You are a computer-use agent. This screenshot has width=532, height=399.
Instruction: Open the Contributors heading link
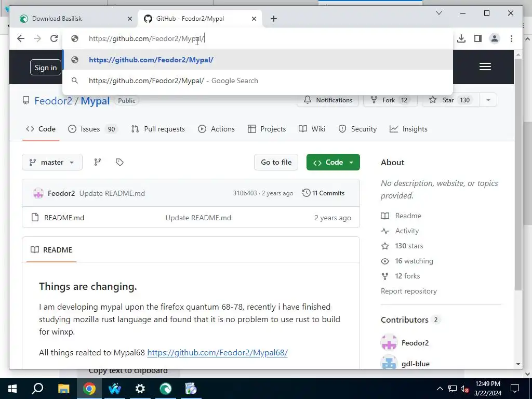[x=409, y=320]
